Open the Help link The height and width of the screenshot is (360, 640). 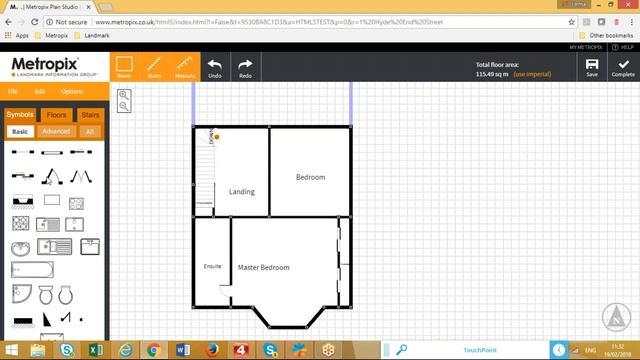click(623, 47)
